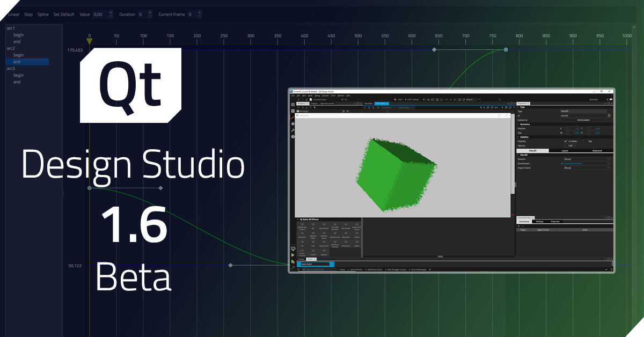Collapse the Qt Quick 3D Effects section
The image size is (644, 337).
click(297, 219)
